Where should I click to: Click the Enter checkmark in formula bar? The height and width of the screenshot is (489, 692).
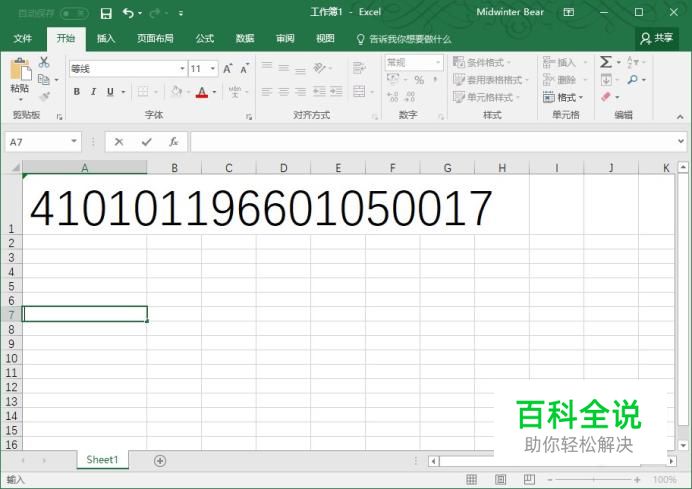pyautogui.click(x=147, y=142)
